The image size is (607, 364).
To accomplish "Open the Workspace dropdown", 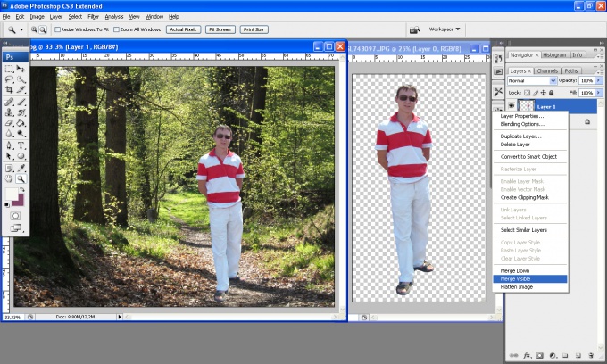I will pyautogui.click(x=445, y=29).
